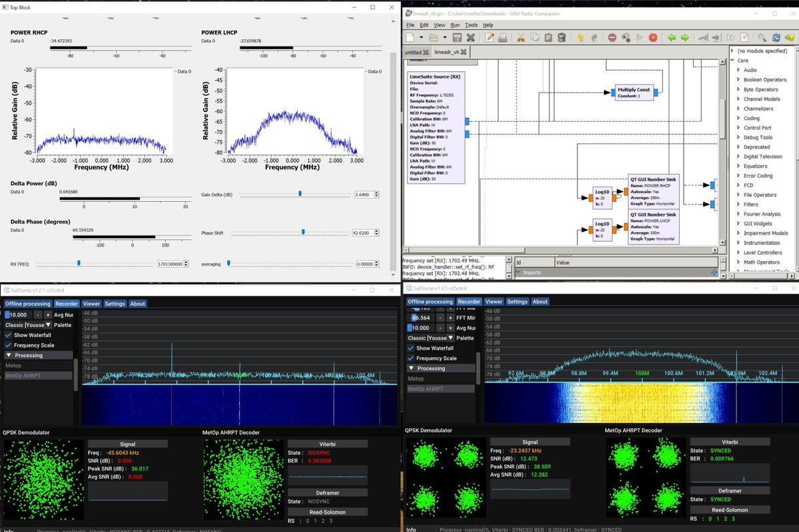Open Offline processing tab in left SatDump window
The width and height of the screenshot is (799, 532).
click(x=28, y=304)
